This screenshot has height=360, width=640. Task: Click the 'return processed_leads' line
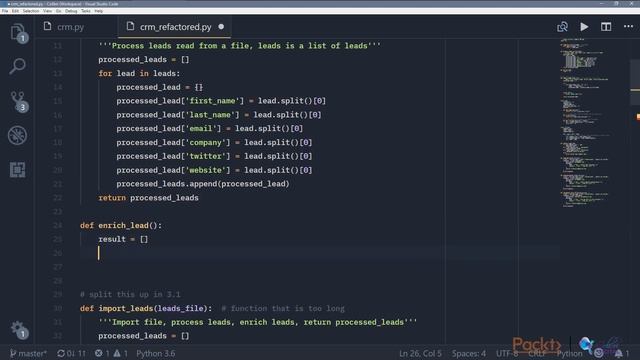click(x=148, y=198)
